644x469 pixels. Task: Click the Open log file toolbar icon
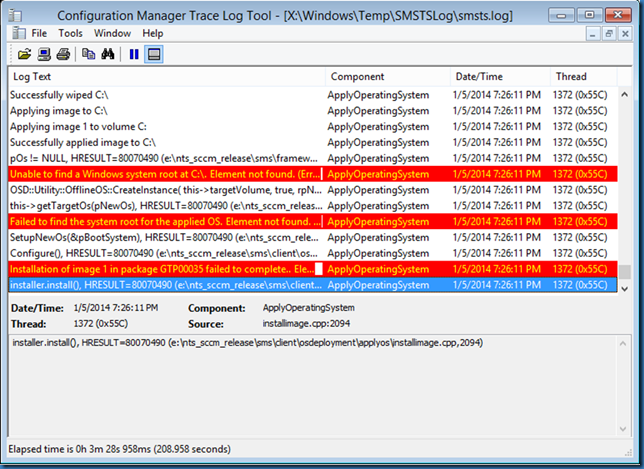(x=24, y=54)
